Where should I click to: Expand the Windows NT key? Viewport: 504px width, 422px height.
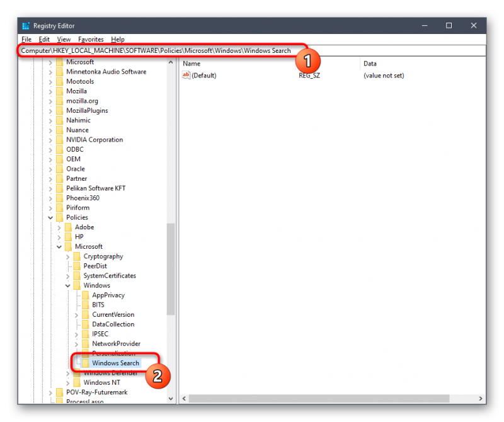pyautogui.click(x=68, y=383)
